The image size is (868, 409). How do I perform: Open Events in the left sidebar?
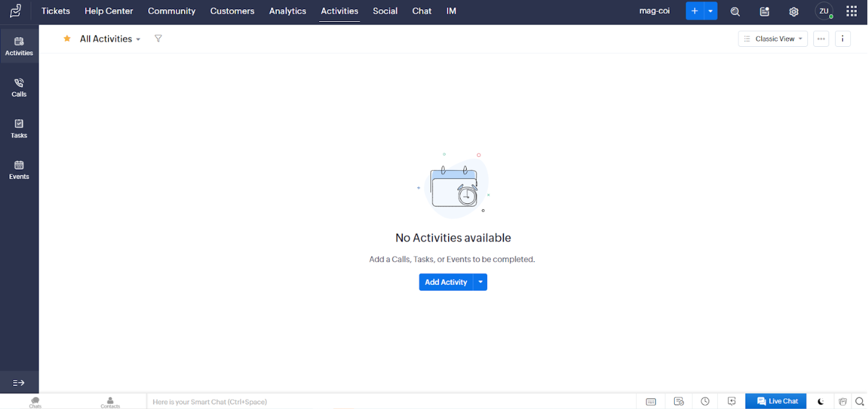pos(19,170)
